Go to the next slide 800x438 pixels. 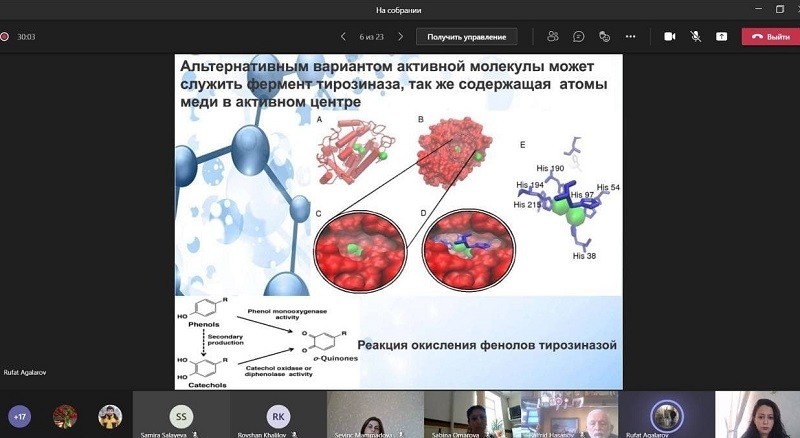(401, 37)
